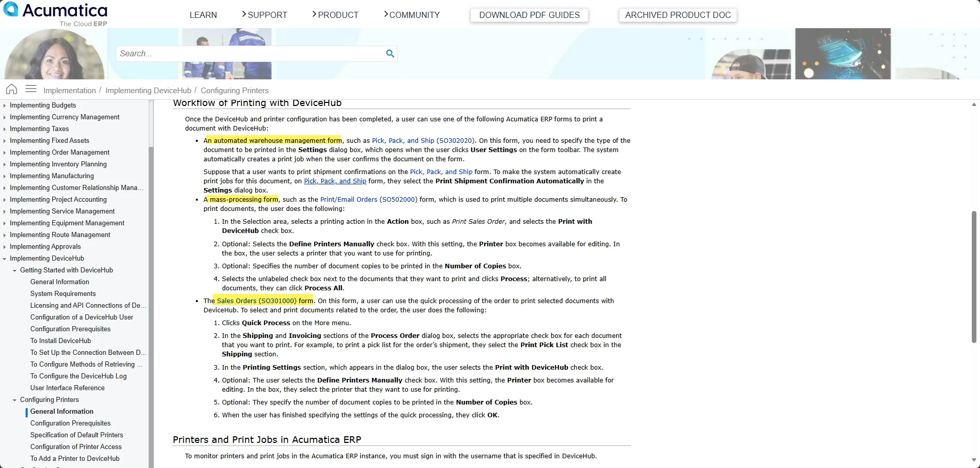Collapse Implementing DeviceHub tree node
The height and width of the screenshot is (468, 980).
(x=5, y=259)
